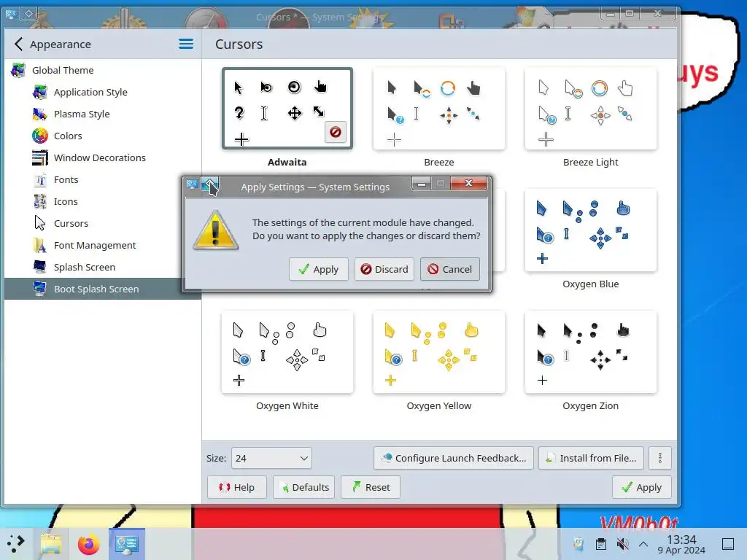
Task: Open the cursor Size dropdown
Action: 271,458
